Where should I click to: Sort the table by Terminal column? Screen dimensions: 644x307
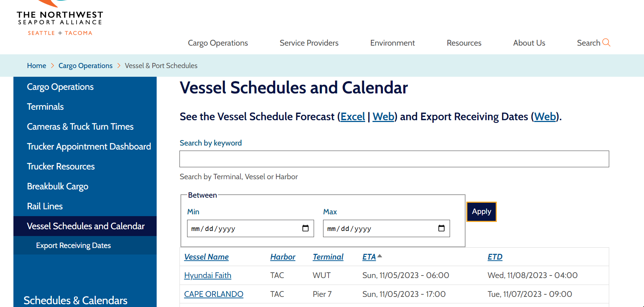pos(328,257)
